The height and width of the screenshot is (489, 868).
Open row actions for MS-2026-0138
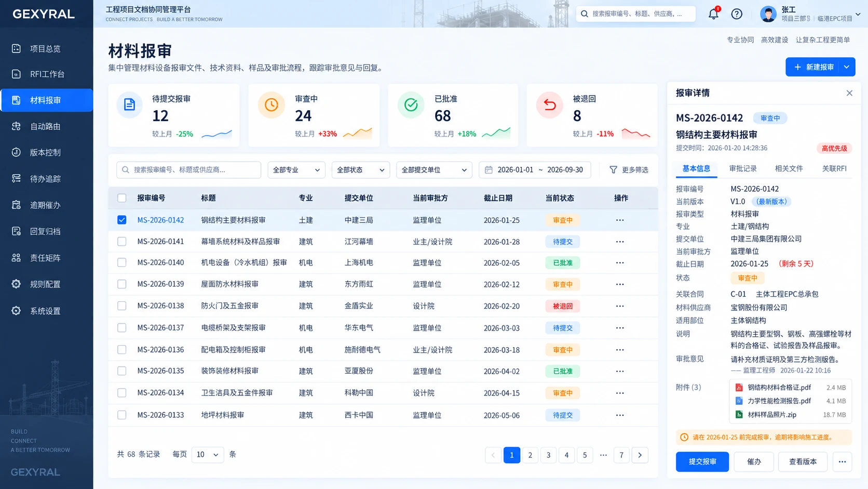point(620,306)
